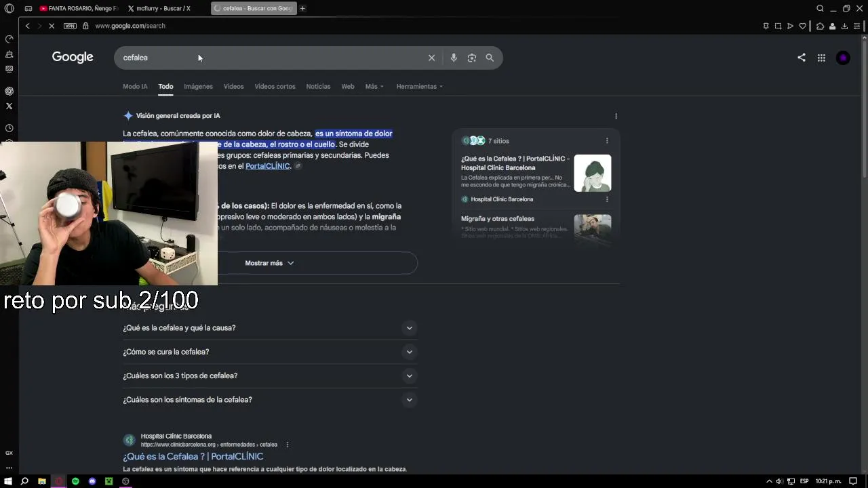Open the striped monitor icon in sidebar
The width and height of the screenshot is (868, 488).
[9, 69]
